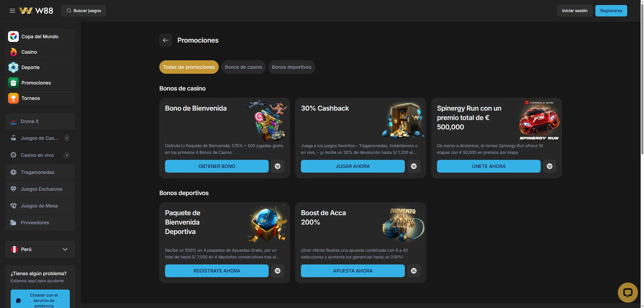644x308 pixels.
Task: Click the Proveedores folder icon
Action: point(13,223)
